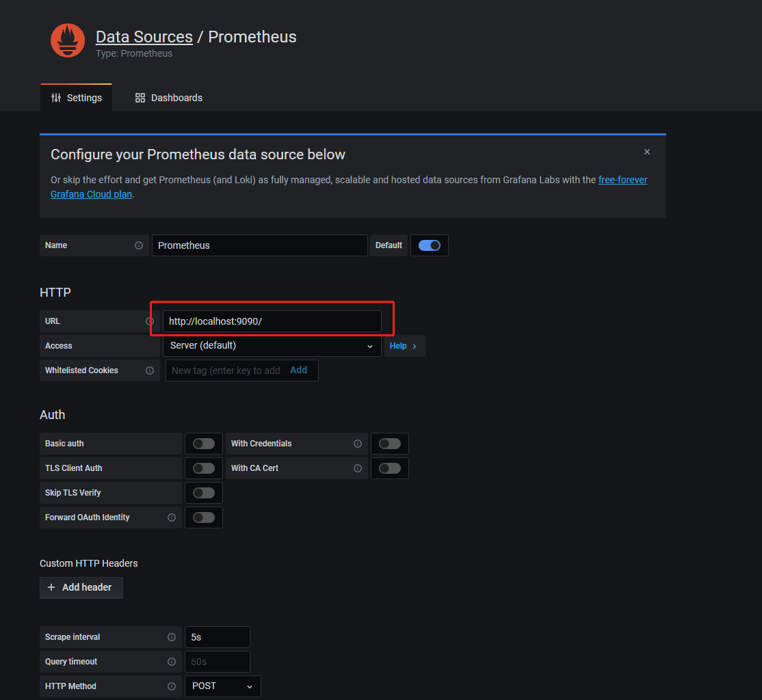This screenshot has height=700, width=762.
Task: Click the Prometheus flame logo icon
Action: coord(68,40)
